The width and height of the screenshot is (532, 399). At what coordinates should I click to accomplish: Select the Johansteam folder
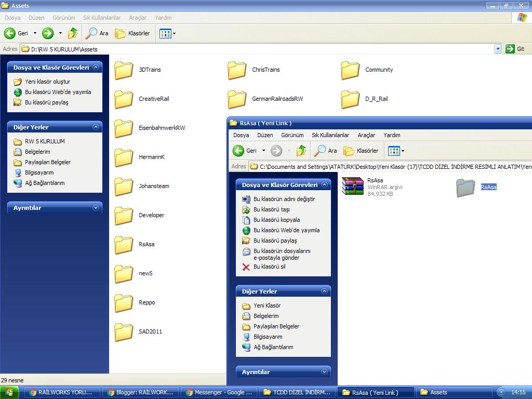coord(142,187)
